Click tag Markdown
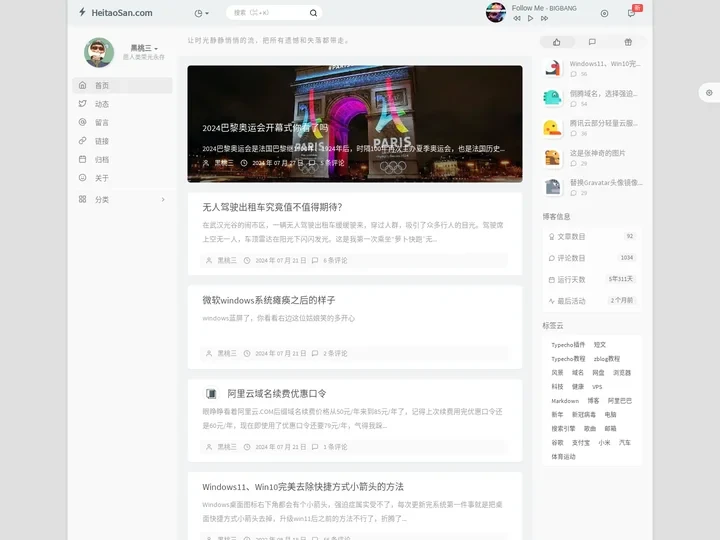The height and width of the screenshot is (540, 720). click(x=565, y=401)
